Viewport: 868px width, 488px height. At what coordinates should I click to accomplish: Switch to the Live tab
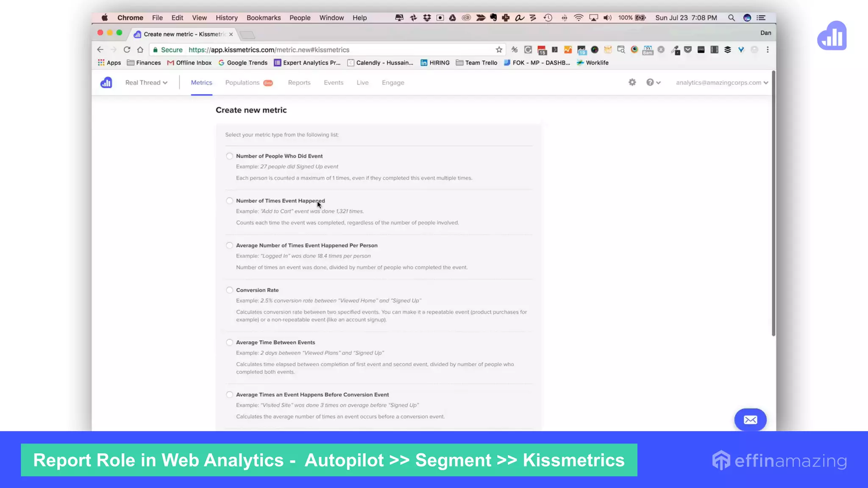362,83
